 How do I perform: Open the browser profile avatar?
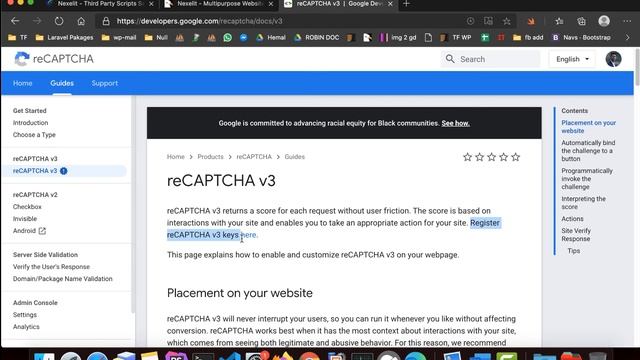pyautogui.click(x=604, y=21)
